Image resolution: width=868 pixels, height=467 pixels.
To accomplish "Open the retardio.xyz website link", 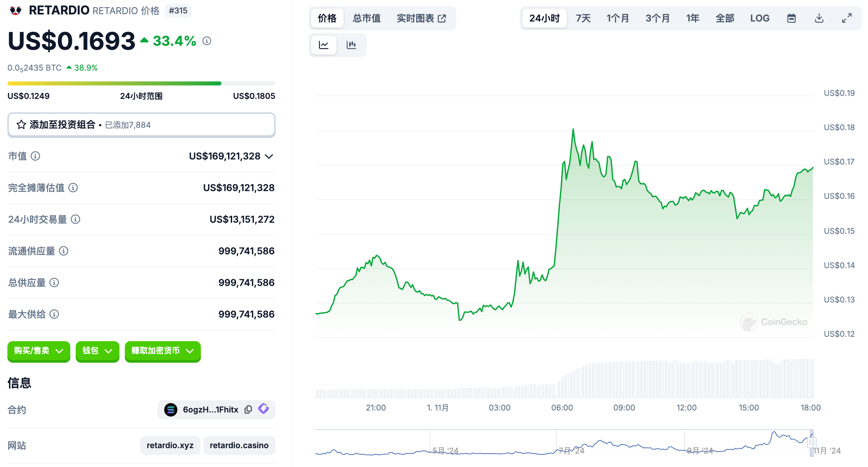I will pos(170,445).
